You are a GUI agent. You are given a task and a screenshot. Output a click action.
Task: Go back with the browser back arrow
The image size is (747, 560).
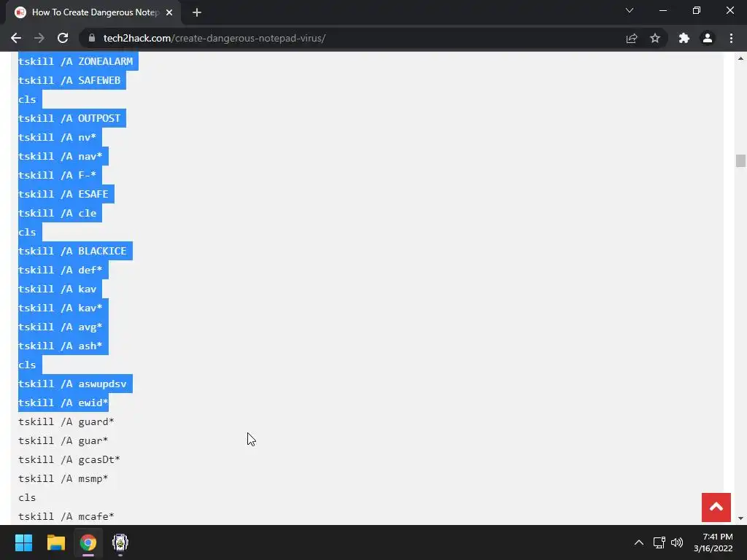pos(16,38)
